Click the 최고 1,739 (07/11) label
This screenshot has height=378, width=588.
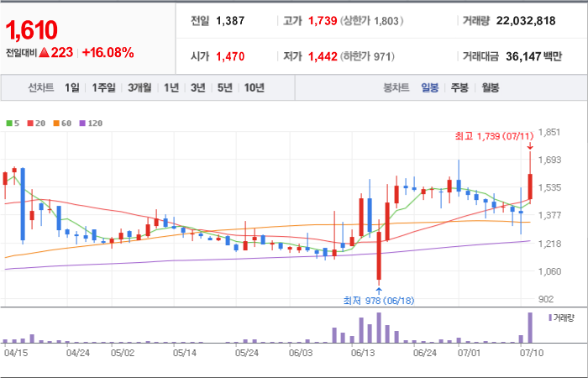tap(494, 136)
